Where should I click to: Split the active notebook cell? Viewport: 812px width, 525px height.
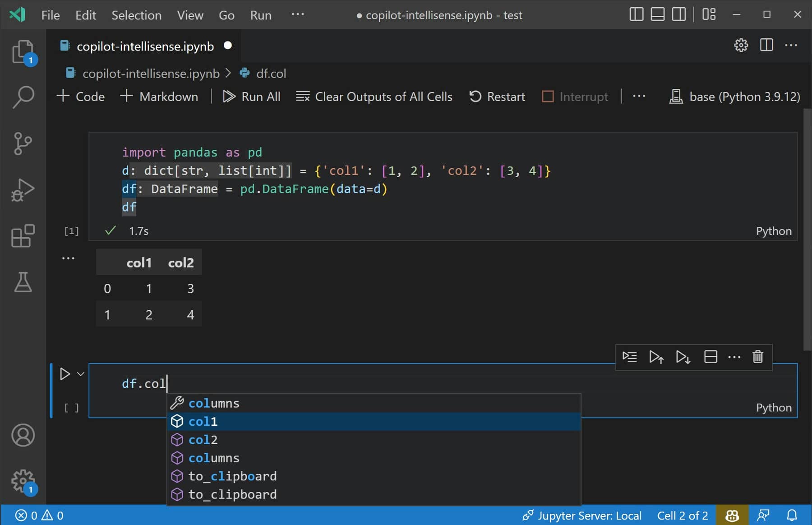click(710, 357)
